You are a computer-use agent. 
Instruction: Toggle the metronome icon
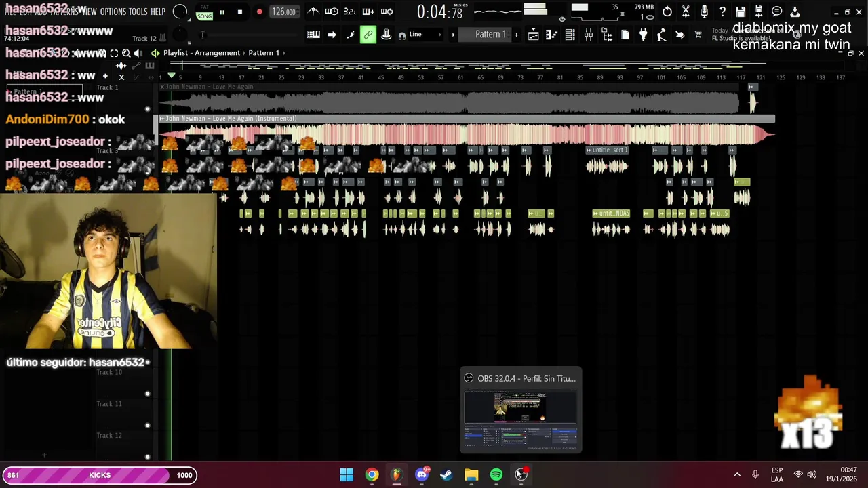tap(313, 12)
